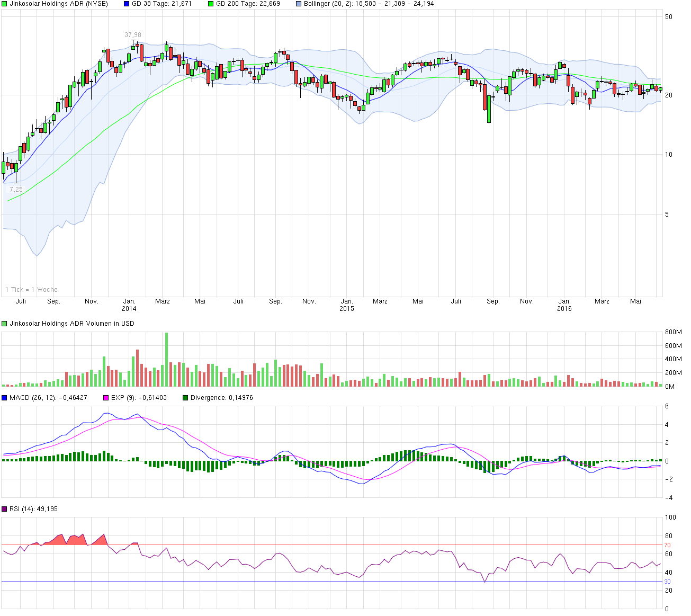Click the green Jinkosolar Holdings ADR (NYSE) legend swatch

tap(5, 4)
